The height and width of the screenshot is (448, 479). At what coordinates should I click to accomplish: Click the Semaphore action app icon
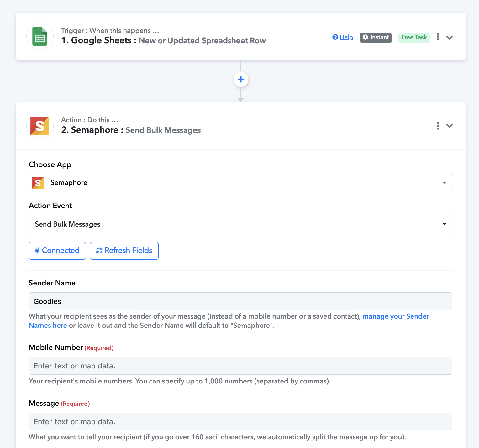40,126
